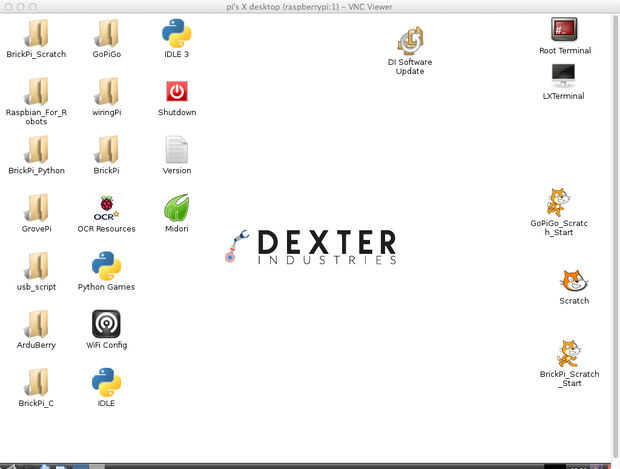Click the vertical scrollbar of VNC Viewer
This screenshot has height=469, width=620.
tap(616, 237)
